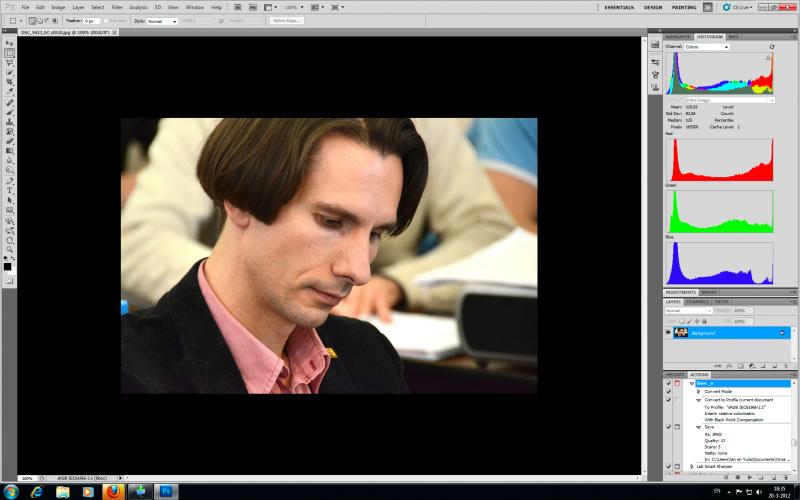The width and height of the screenshot is (800, 500).
Task: Toggle the Save_a action set dialog box
Action: click(x=678, y=383)
